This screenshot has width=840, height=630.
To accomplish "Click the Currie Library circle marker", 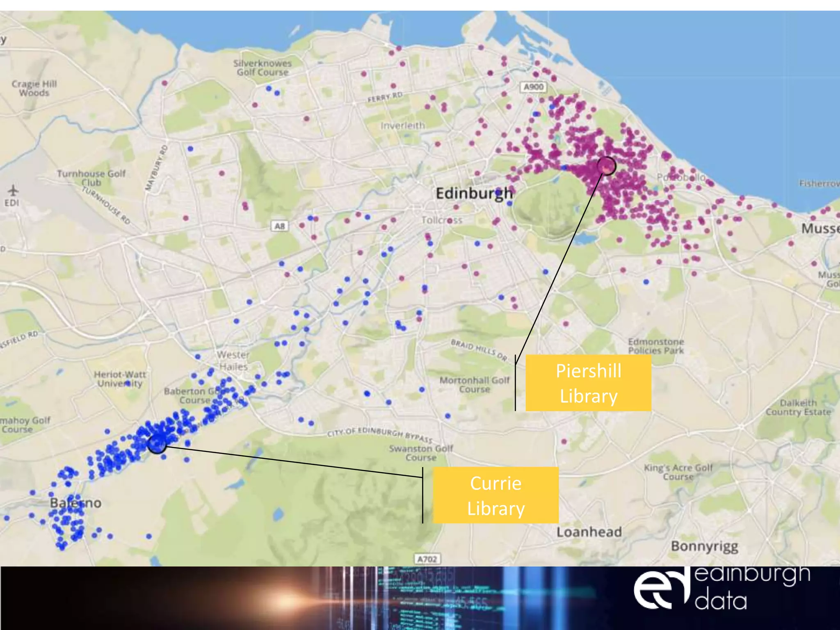I will click(157, 444).
